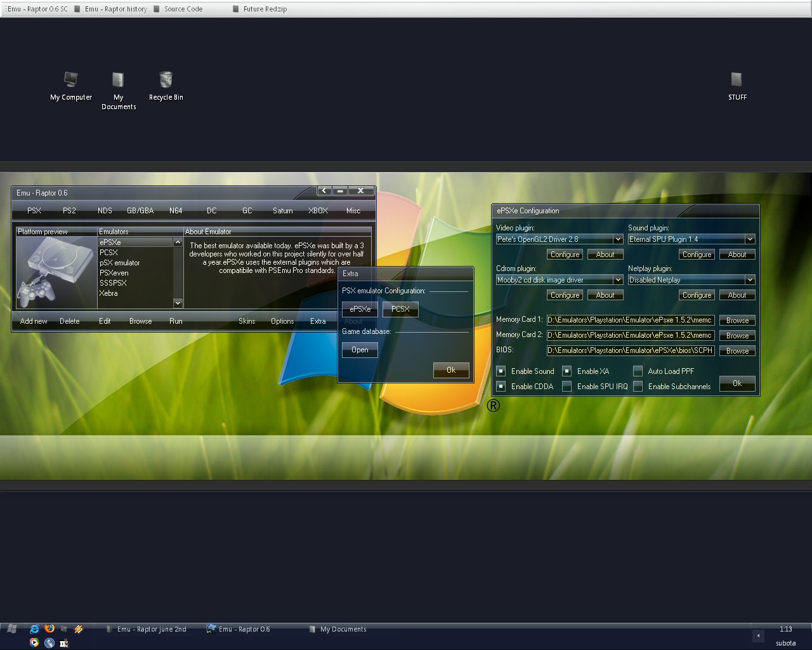Switch to the PSX platform tab
Viewport: 812px width, 650px height.
pyautogui.click(x=34, y=210)
